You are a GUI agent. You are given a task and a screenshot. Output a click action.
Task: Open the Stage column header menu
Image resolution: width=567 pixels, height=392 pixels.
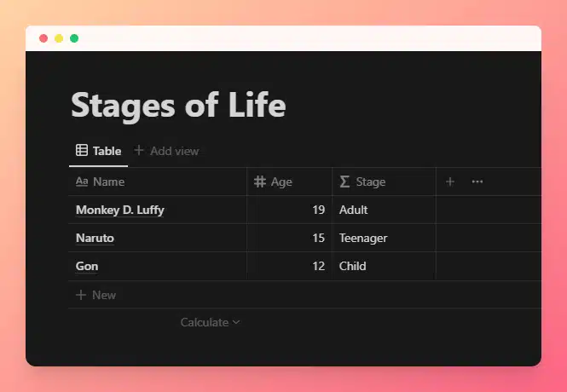pos(370,182)
